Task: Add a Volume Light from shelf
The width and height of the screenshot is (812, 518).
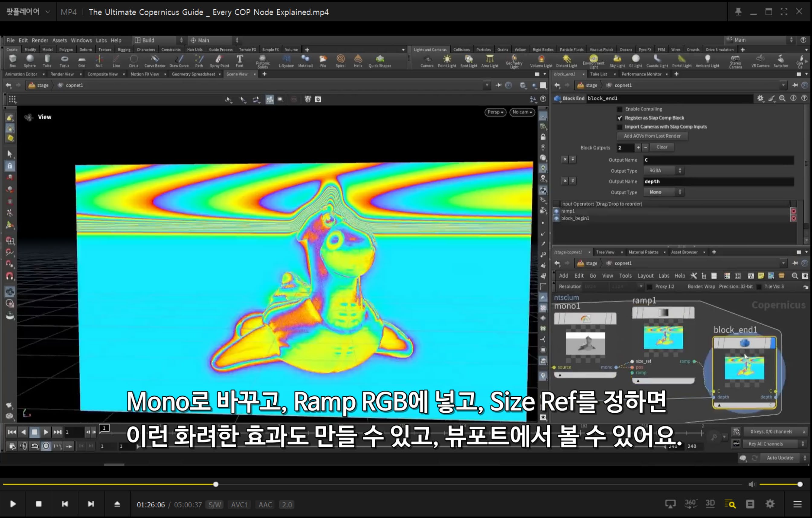Action: coord(541,61)
